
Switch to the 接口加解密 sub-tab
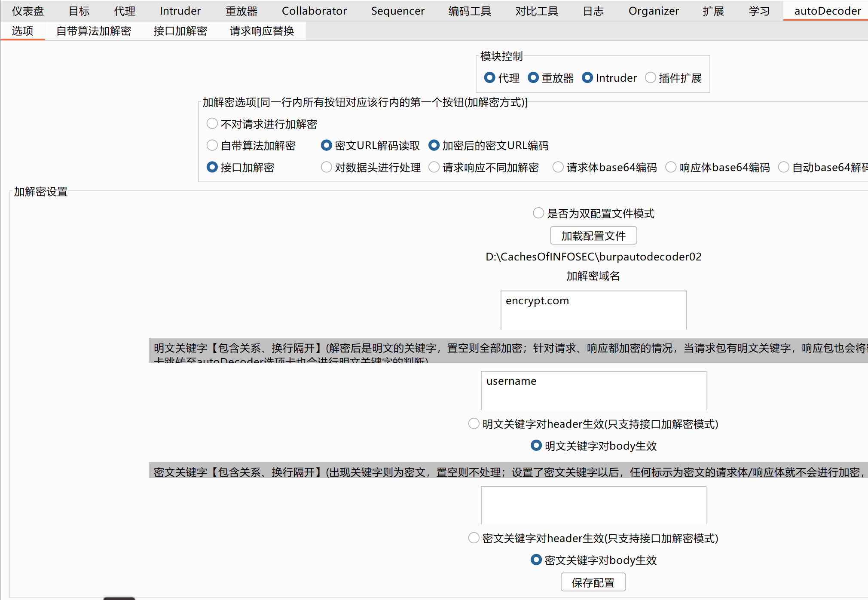click(x=180, y=31)
